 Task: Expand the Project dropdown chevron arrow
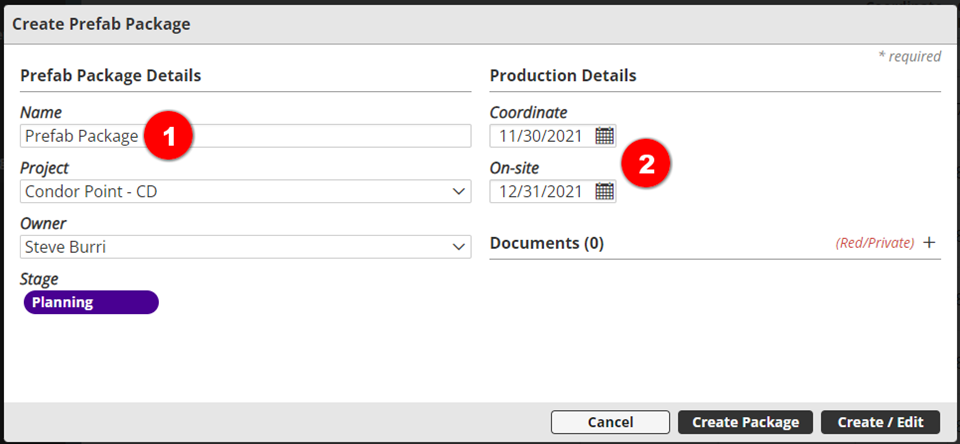coord(459,191)
